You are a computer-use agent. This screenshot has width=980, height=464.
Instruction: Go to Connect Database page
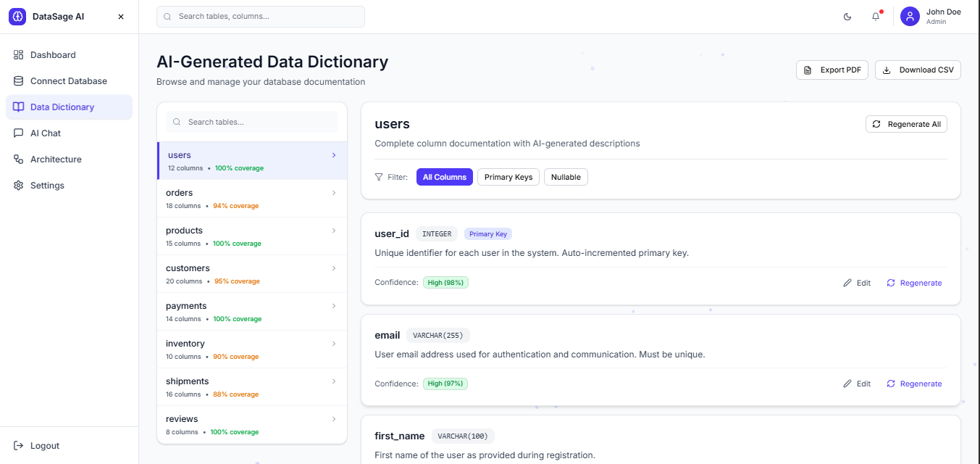(69, 81)
